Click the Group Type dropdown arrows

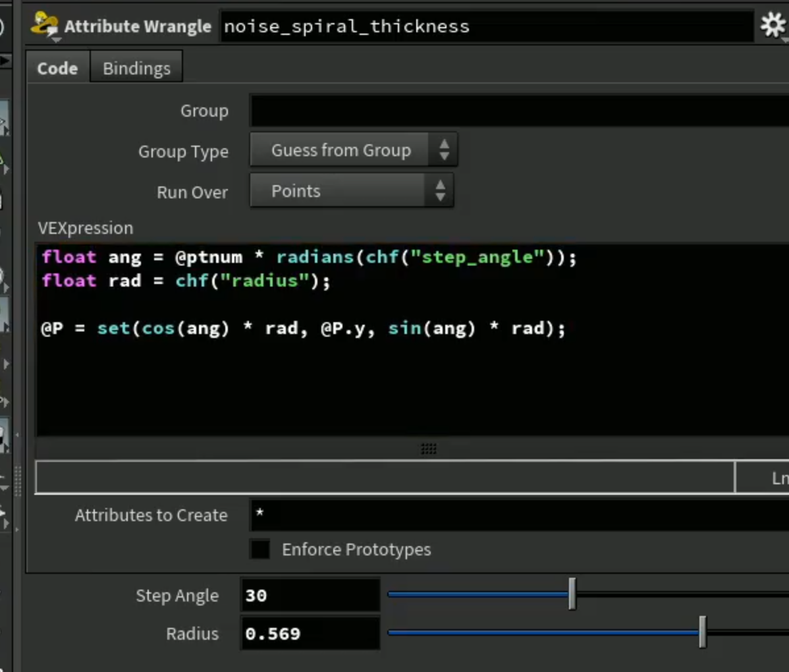click(x=444, y=150)
